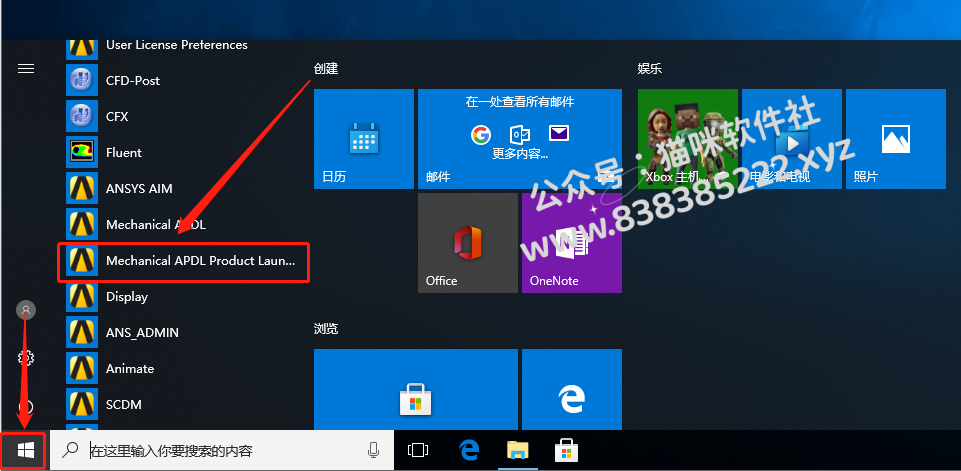The image size is (961, 471).
Task: Click the Google icon in mail tile
Action: [x=481, y=134]
